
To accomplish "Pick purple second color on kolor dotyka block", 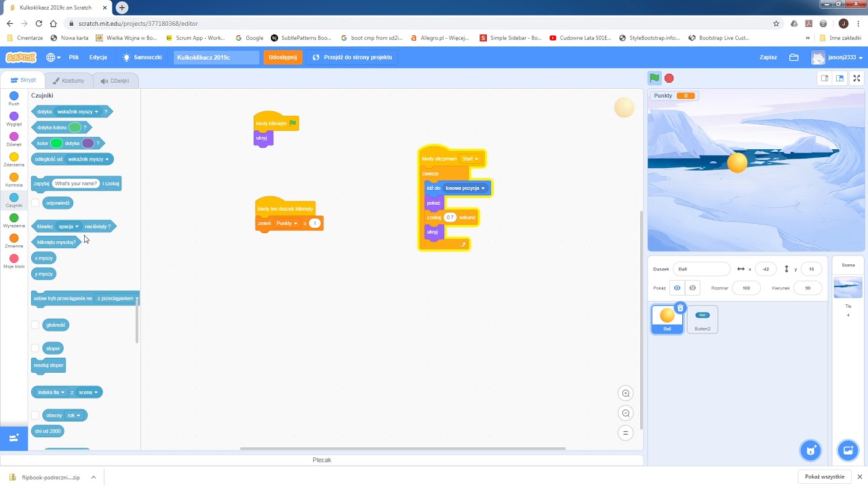I will point(87,143).
